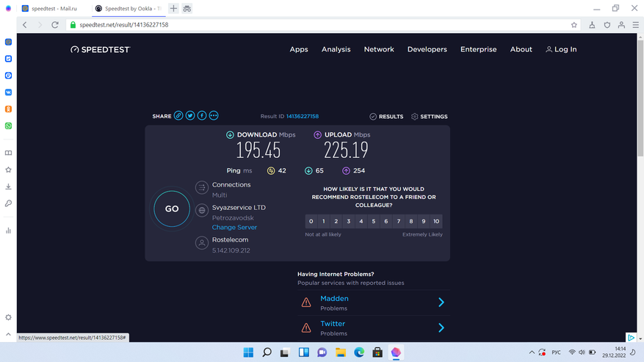Open browser shield protection icon
The height and width of the screenshot is (362, 644).
tap(607, 25)
